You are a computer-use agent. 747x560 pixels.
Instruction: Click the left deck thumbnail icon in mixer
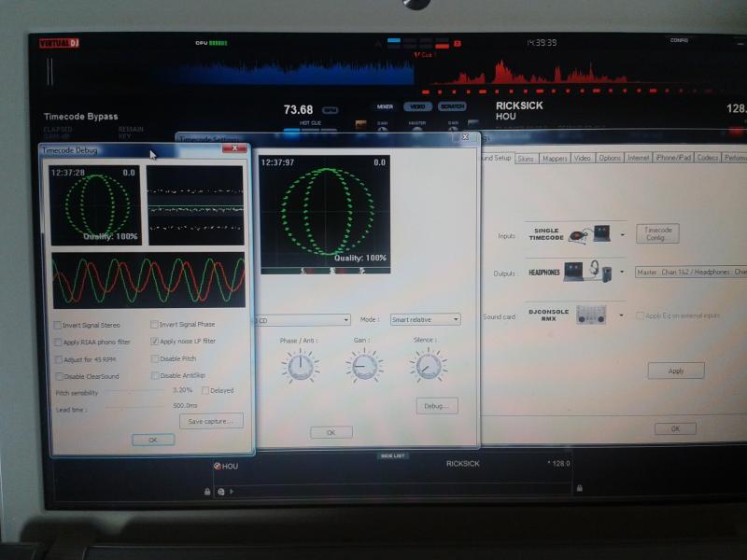pyautogui.click(x=361, y=124)
